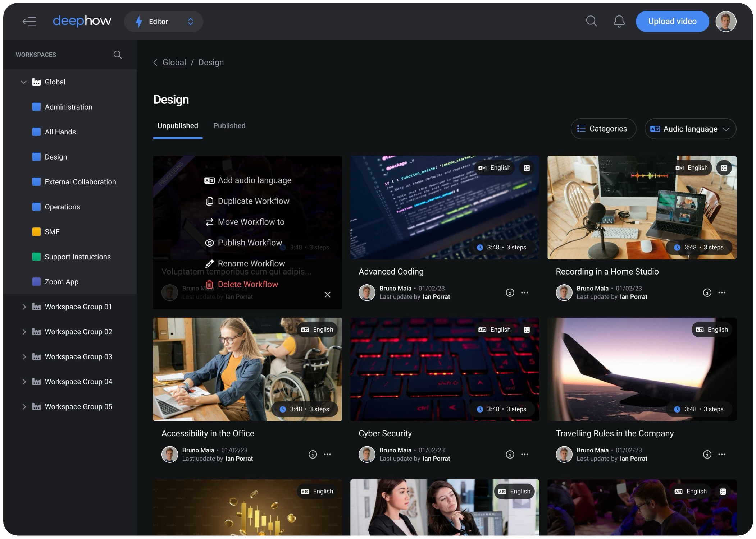Screen dimensions: 756x539
Task: Open the Cyber Security keyboard thumbnail
Action: click(445, 369)
